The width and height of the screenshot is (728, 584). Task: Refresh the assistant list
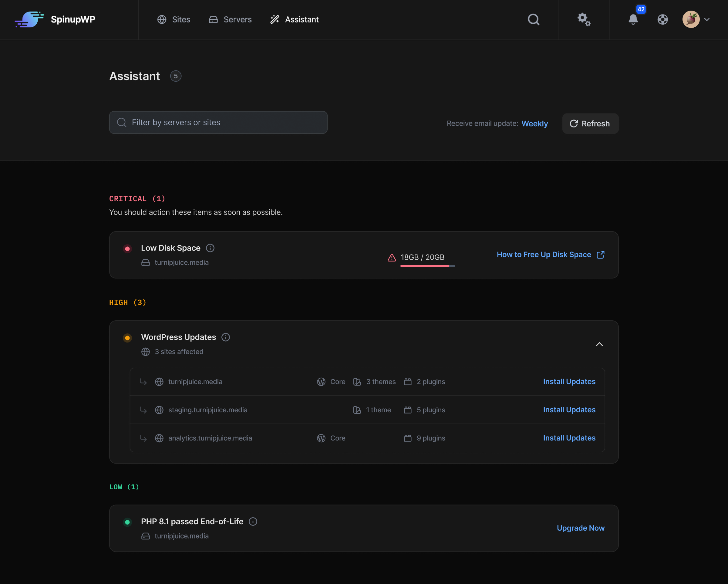pyautogui.click(x=590, y=123)
